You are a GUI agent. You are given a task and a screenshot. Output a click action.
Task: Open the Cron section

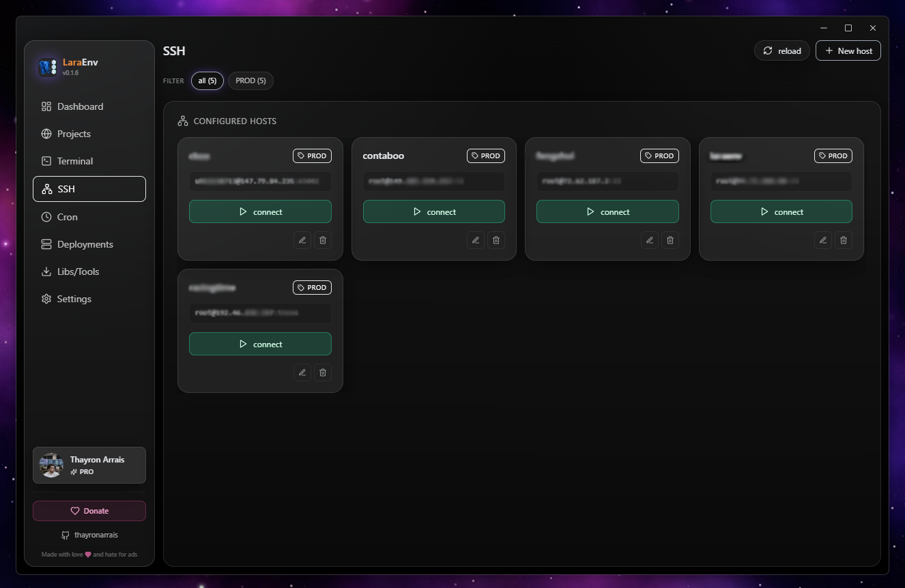click(89, 217)
